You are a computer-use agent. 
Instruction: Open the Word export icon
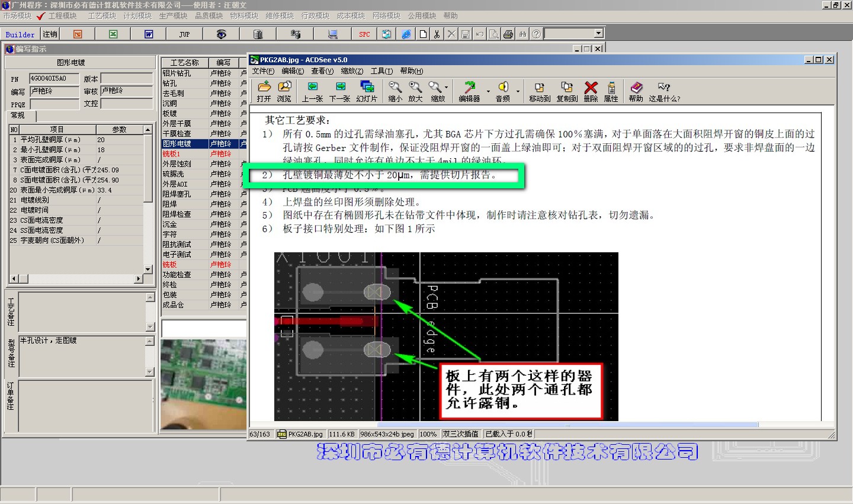[x=149, y=34]
